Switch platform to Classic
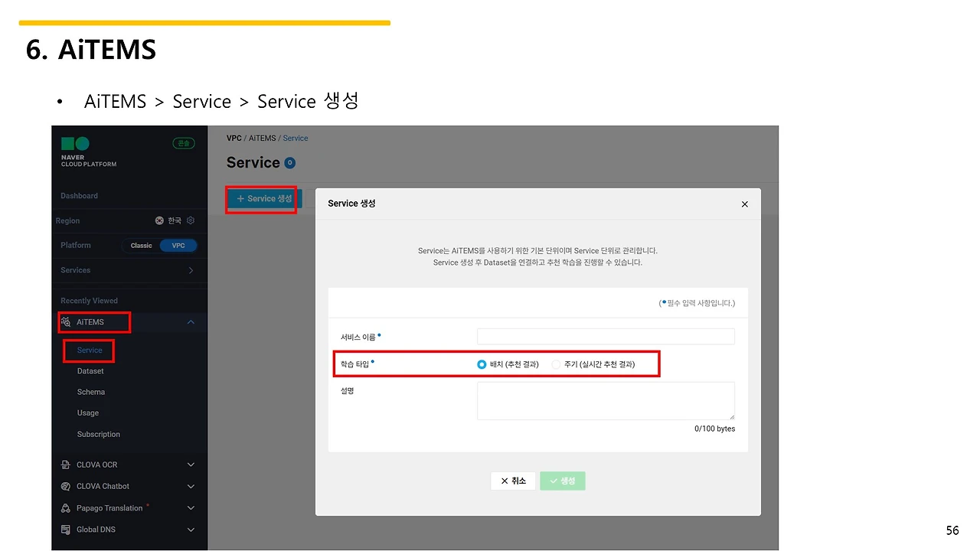980x551 pixels. click(142, 246)
